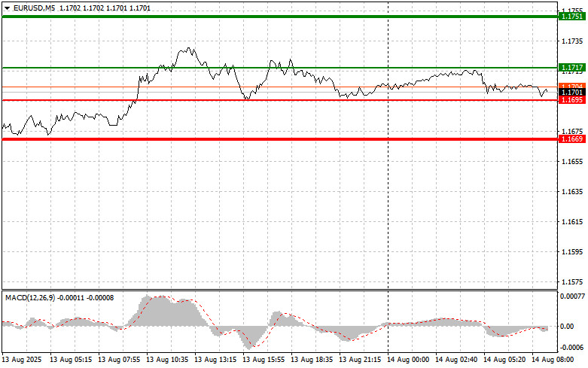
Task: Click the thick green line at 1.1751
Action: pyautogui.click(x=279, y=17)
